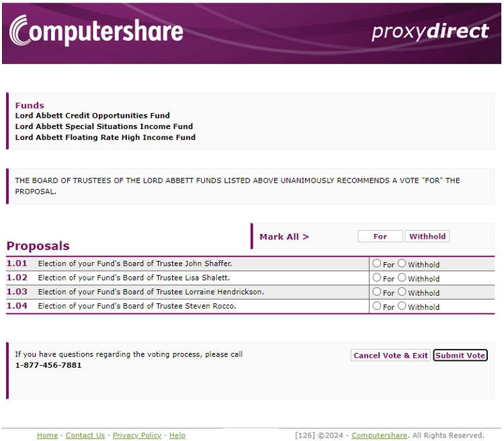
Task: Select Withhold for John Shaffer
Action: [402, 264]
